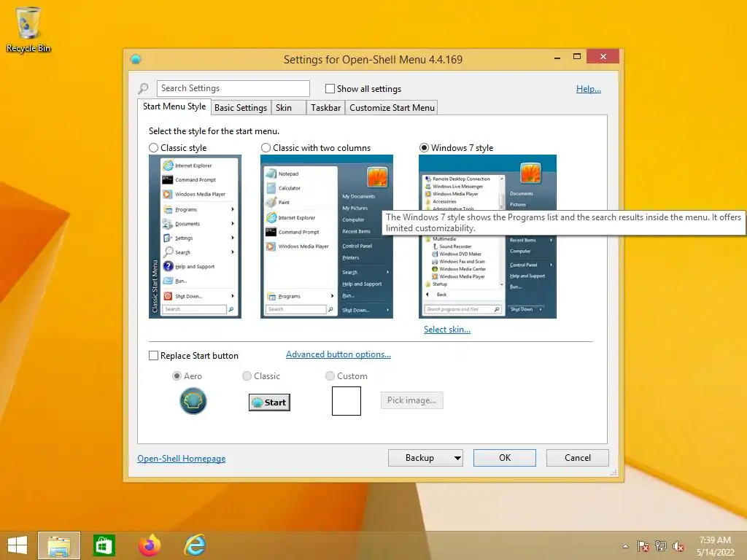Launch Firefox from the taskbar
This screenshot has width=747, height=560.
[x=150, y=545]
